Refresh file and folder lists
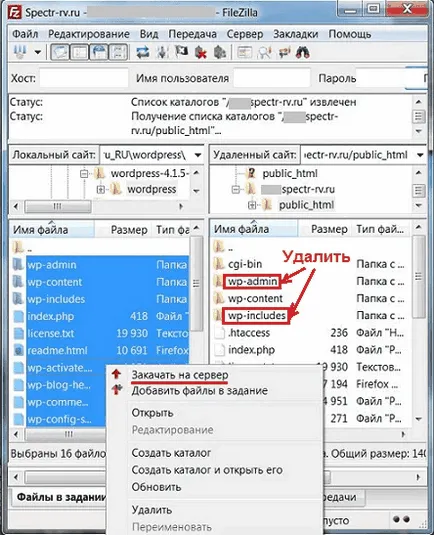Viewport: 434px width, 535px height. pyautogui.click(x=143, y=53)
